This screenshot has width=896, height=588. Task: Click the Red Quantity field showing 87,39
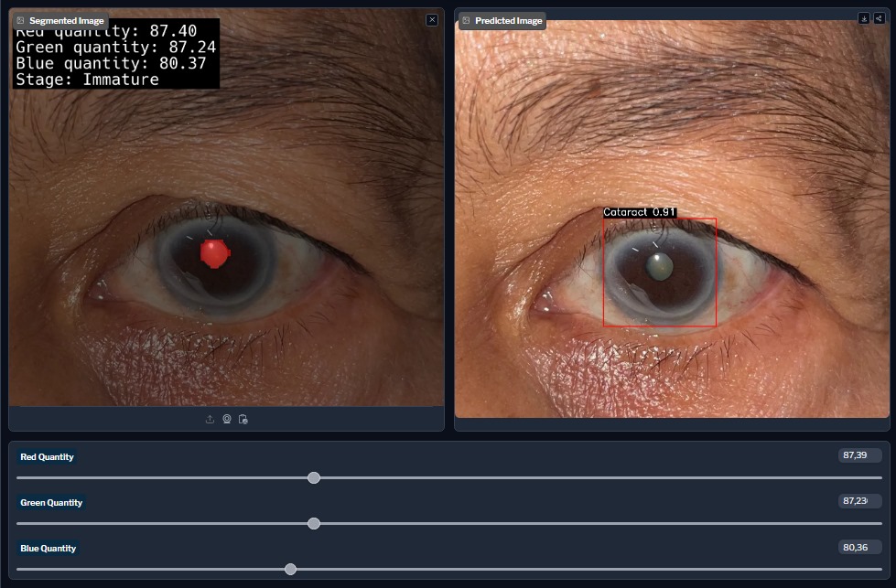859,455
